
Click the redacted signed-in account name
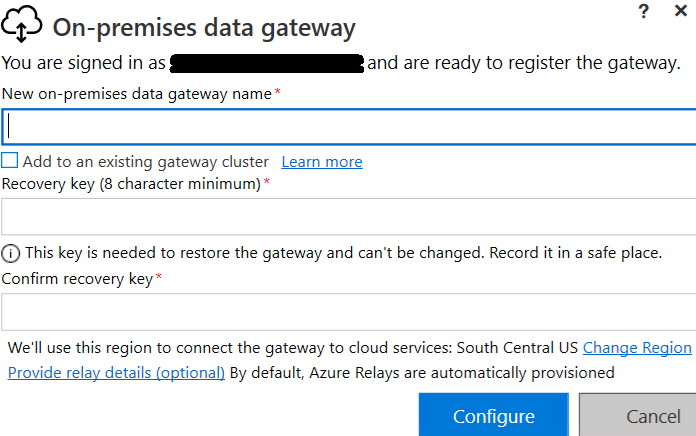click(x=267, y=64)
